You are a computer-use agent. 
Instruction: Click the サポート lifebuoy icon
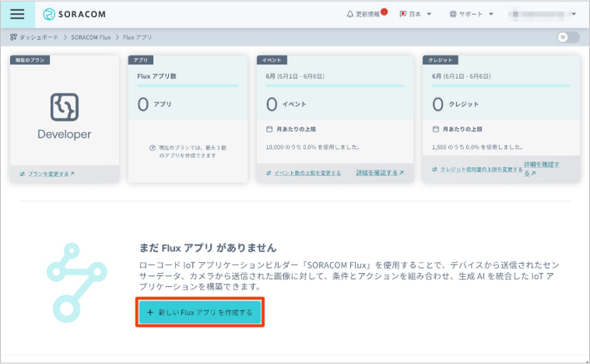click(x=453, y=14)
